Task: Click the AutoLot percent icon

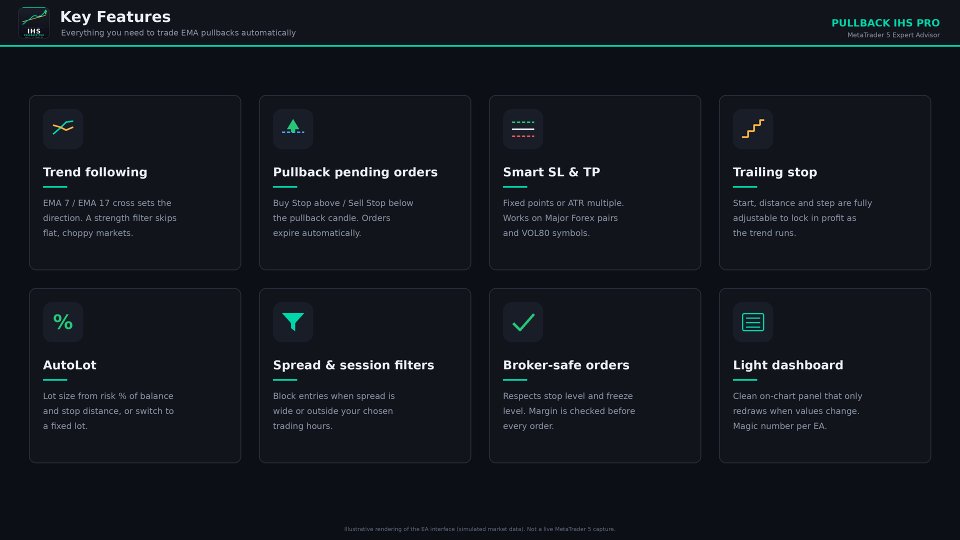Action: [63, 322]
